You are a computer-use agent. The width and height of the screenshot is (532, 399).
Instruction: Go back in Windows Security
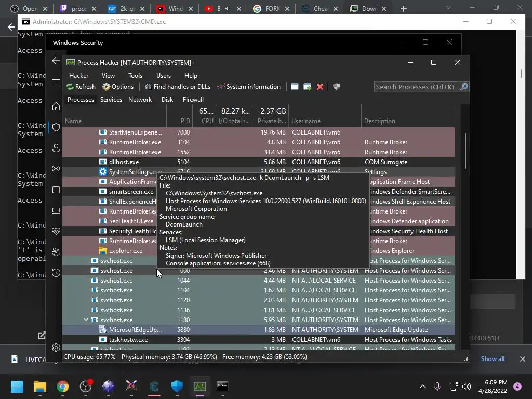click(x=56, y=61)
